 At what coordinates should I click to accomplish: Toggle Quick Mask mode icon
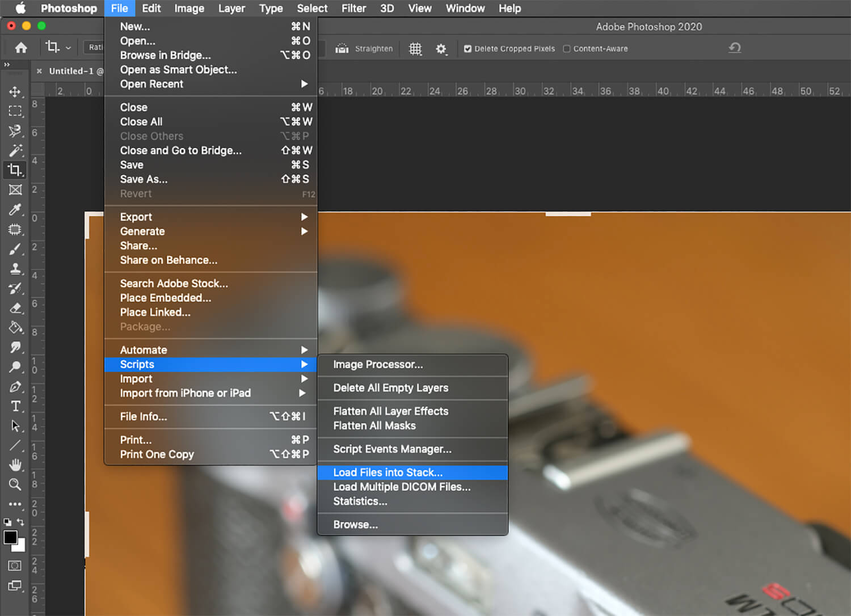15,566
